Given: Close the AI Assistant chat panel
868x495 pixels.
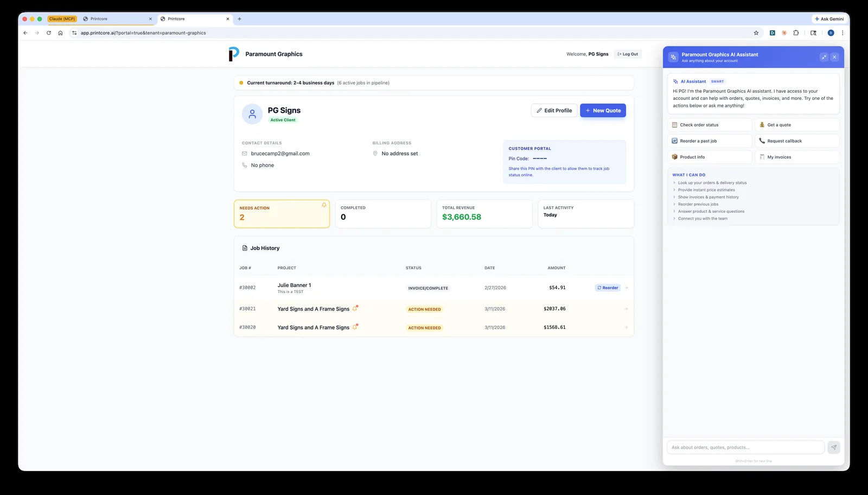Looking at the screenshot, I should point(834,57).
